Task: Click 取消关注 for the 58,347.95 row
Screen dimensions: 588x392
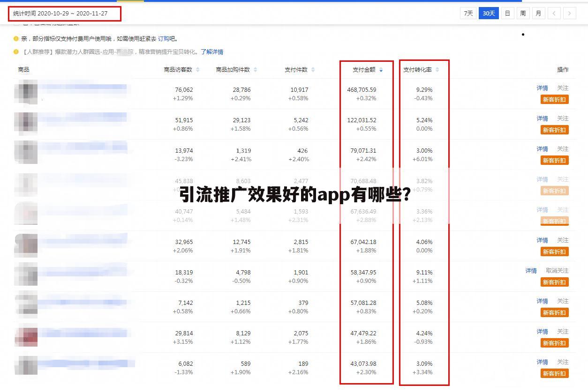Action: [x=557, y=271]
